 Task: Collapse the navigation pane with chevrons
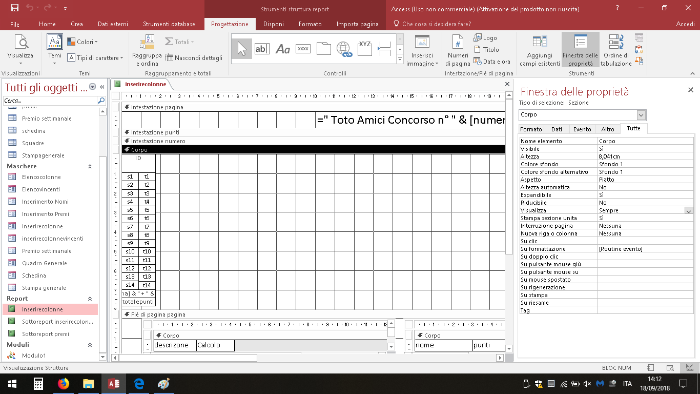coord(102,87)
